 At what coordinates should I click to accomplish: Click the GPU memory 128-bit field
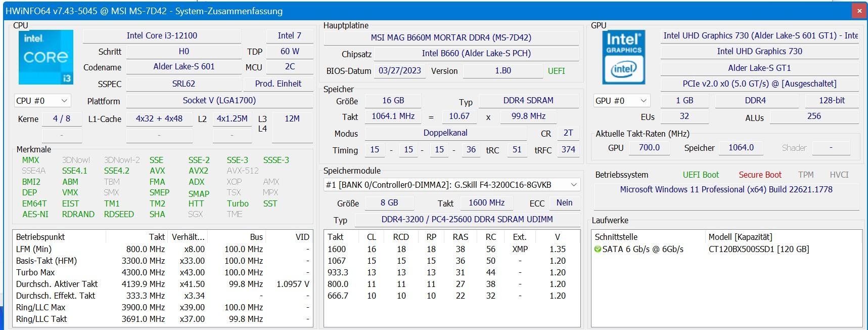(x=832, y=101)
